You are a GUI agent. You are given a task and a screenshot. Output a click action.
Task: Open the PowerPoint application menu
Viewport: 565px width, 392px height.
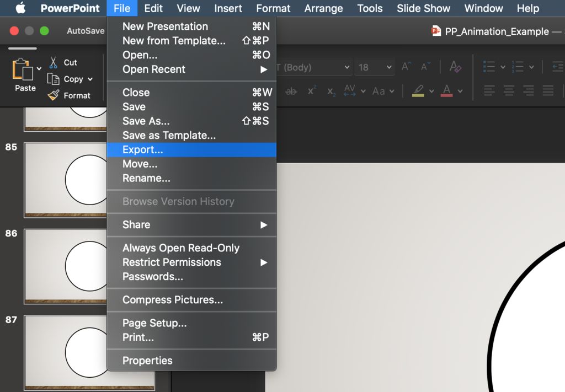(x=70, y=8)
